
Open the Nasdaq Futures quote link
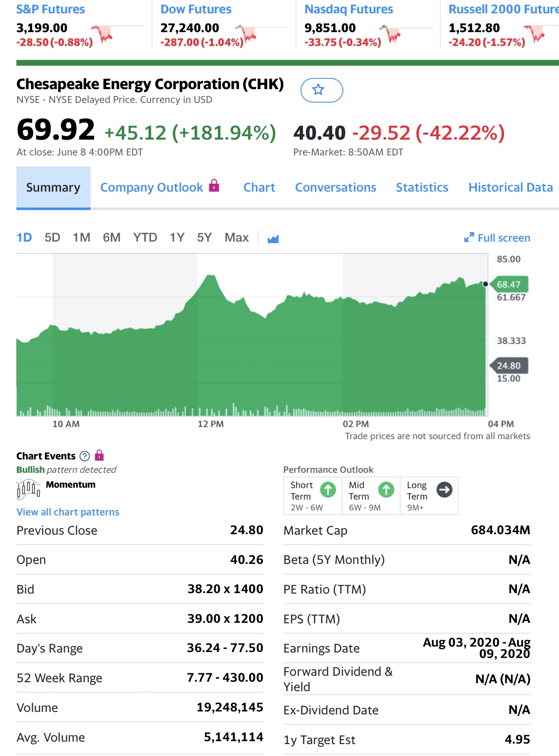349,9
